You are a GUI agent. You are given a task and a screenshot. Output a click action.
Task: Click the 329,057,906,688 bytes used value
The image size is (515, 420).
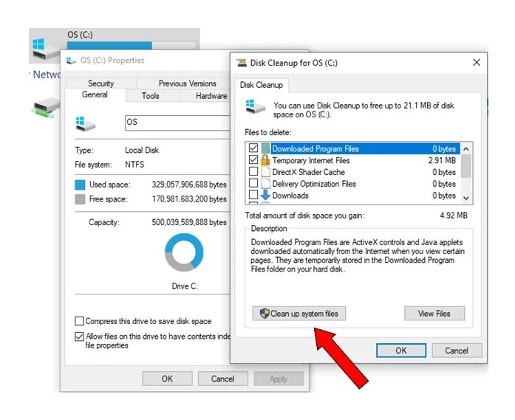(x=189, y=185)
